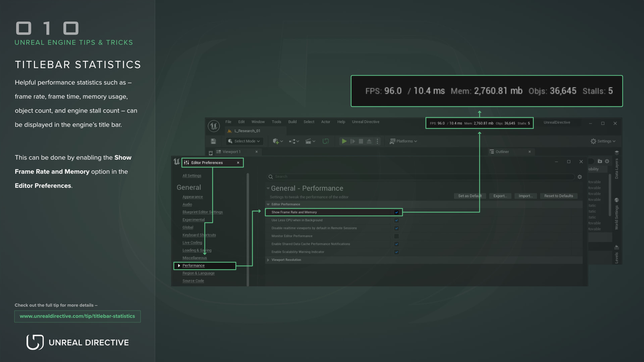Expand the Viewport Resolution section
Image resolution: width=644 pixels, height=362 pixels.
[x=268, y=260]
